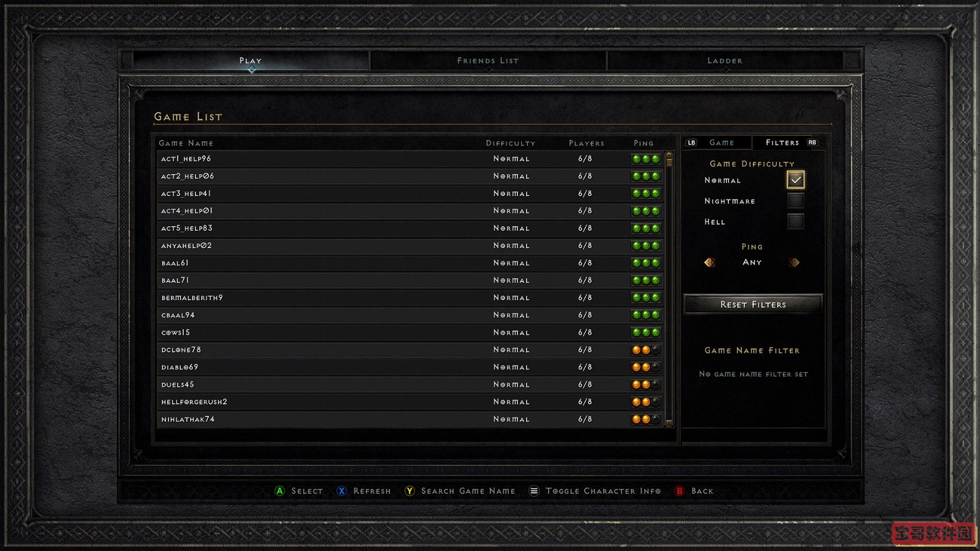Screen dimensions: 980x551
Task: Select game ACT5_HELP83
Action: (410, 228)
